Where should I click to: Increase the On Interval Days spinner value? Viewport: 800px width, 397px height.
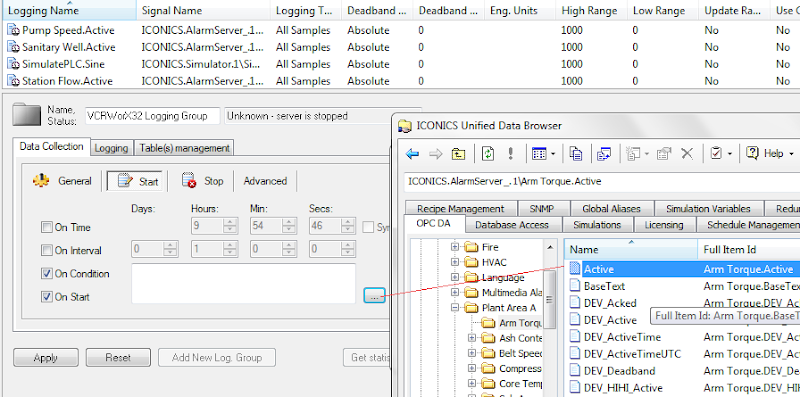pos(171,245)
